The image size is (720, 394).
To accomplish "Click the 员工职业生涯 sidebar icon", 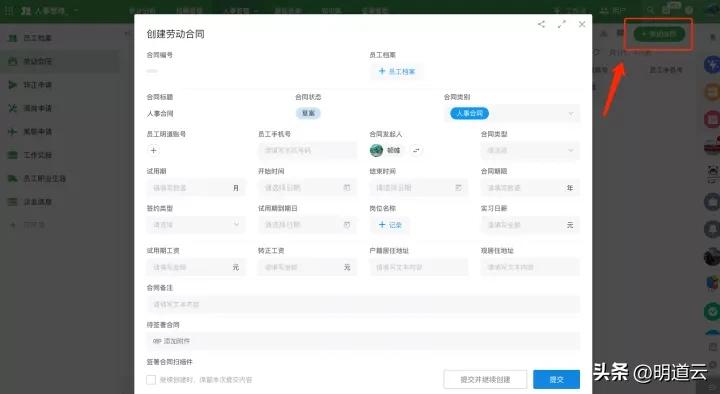I will point(13,178).
